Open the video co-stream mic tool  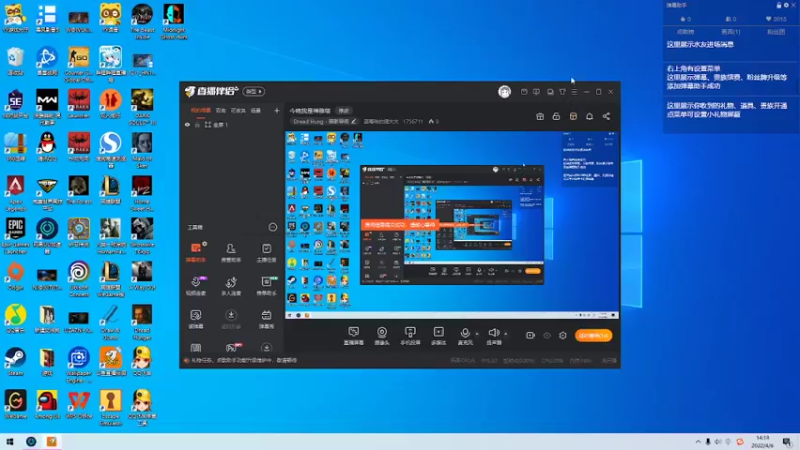pyautogui.click(x=196, y=286)
